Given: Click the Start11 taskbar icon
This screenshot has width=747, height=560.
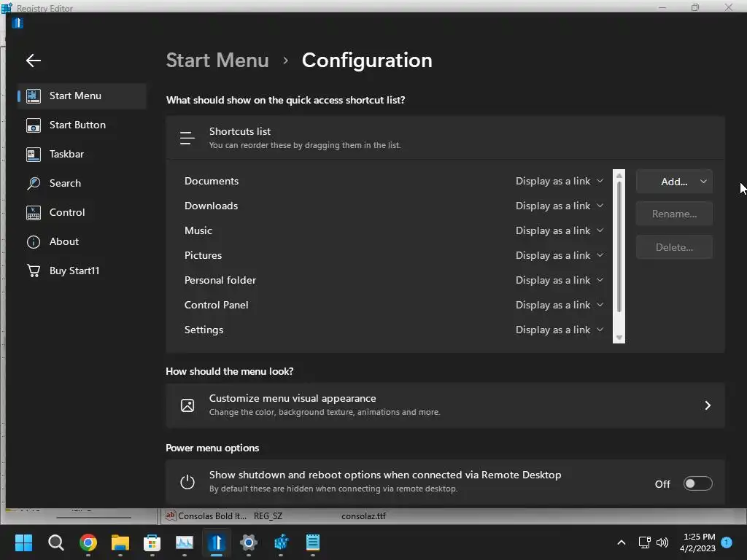Looking at the screenshot, I should click(216, 542).
